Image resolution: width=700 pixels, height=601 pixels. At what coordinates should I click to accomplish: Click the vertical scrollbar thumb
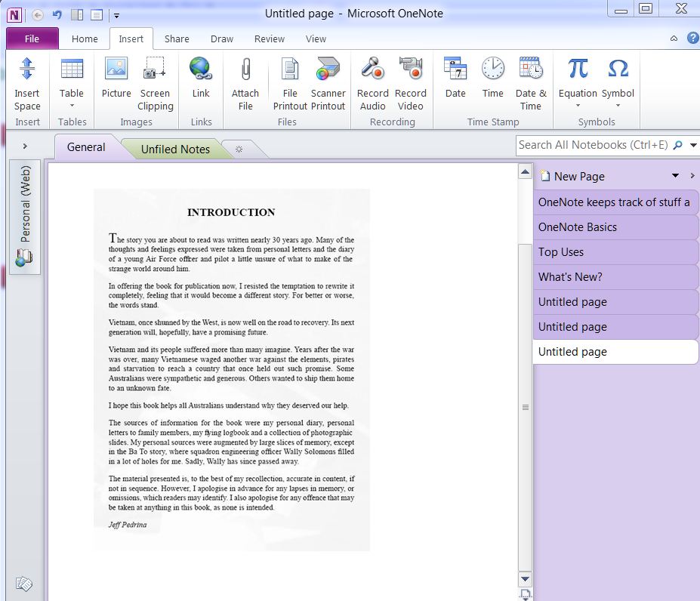526,406
